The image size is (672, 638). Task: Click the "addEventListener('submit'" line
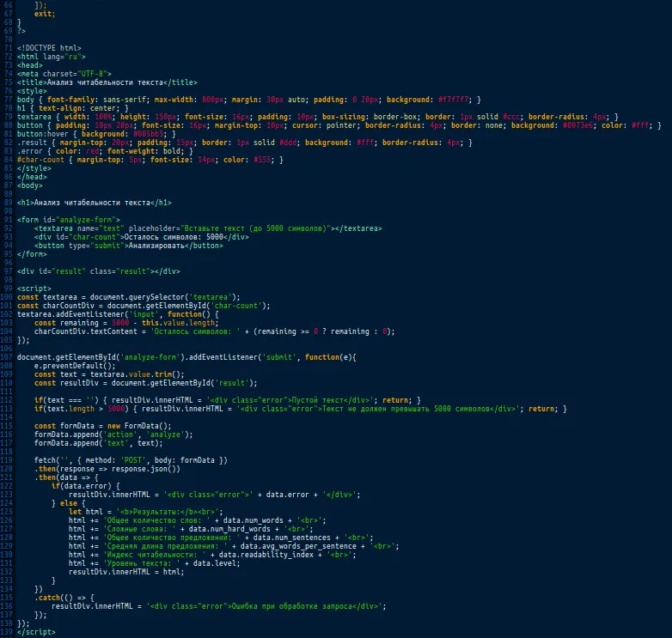pos(186,357)
